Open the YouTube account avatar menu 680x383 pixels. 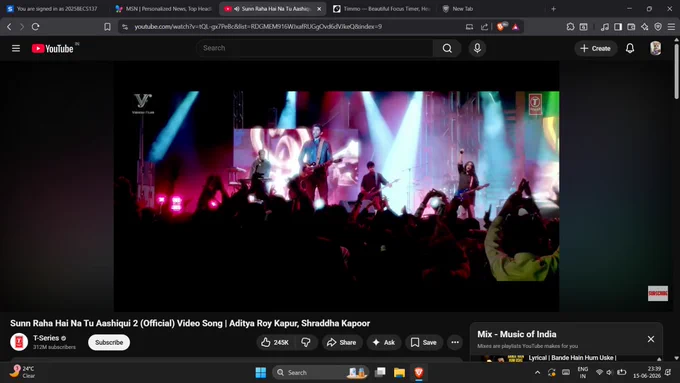click(x=655, y=48)
